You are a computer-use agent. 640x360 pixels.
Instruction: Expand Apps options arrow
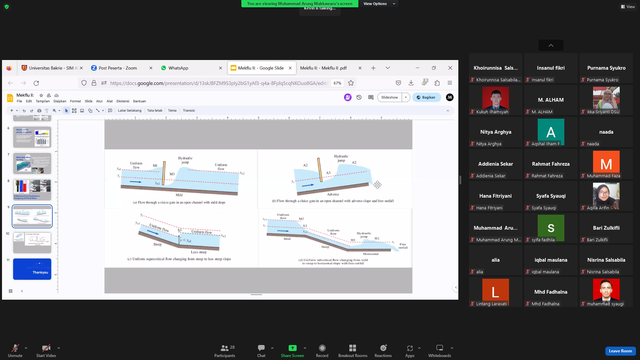(x=419, y=348)
